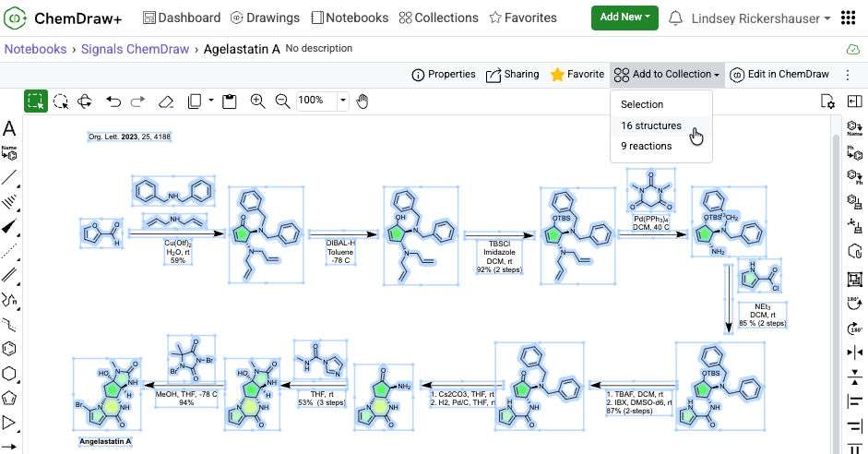
Task: Open the three-dot more options menu
Action: tap(848, 75)
